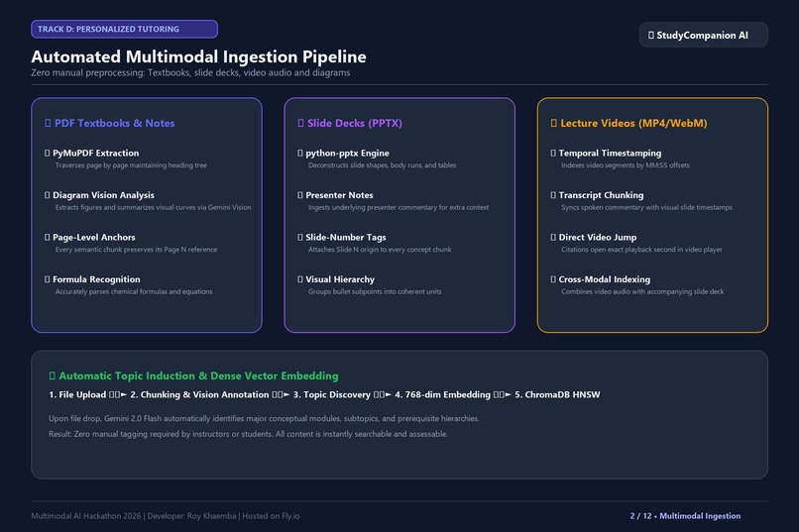Click the Temporal Timestamping item
The image size is (799, 532).
pos(610,154)
